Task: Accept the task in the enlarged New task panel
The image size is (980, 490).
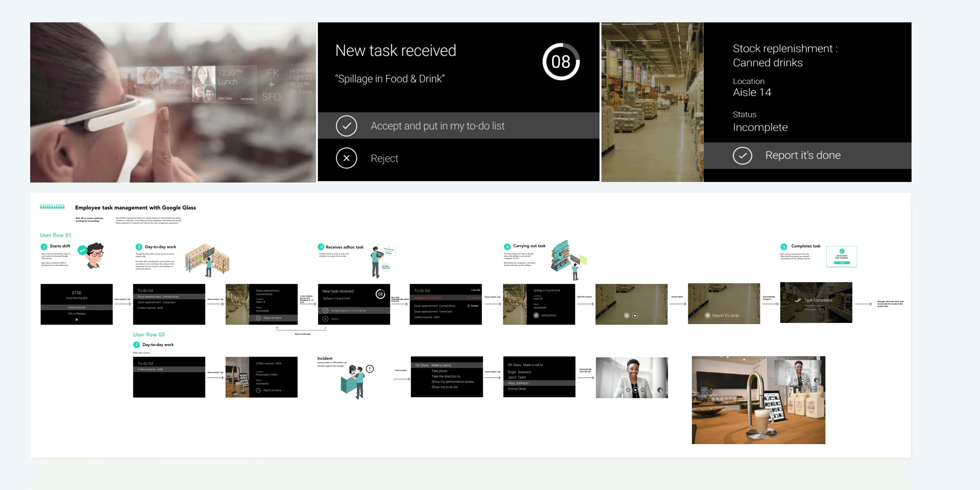Action: click(458, 126)
